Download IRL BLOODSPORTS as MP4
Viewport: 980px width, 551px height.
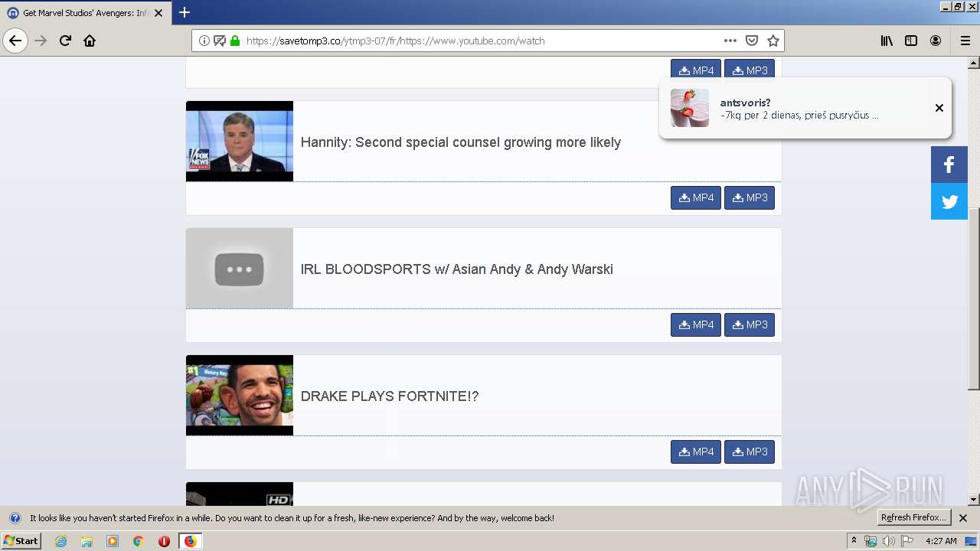tap(696, 324)
